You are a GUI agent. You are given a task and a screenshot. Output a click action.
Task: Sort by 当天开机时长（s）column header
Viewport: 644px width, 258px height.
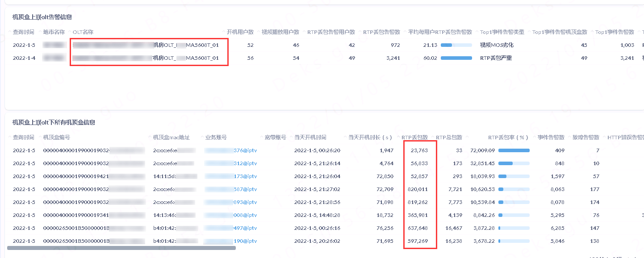tap(370, 137)
